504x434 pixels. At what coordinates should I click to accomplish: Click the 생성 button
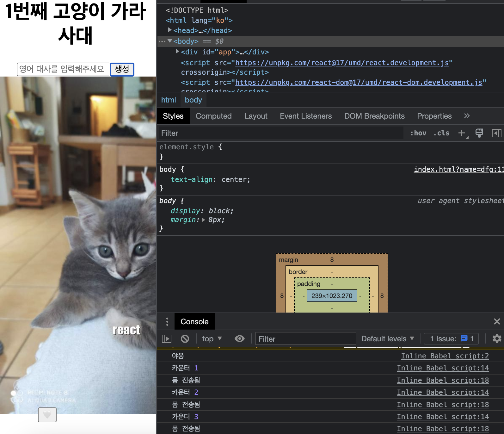pos(122,69)
